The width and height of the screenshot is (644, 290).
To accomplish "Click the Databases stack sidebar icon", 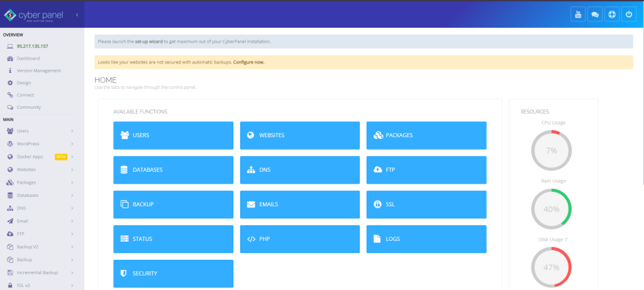I will click(10, 195).
